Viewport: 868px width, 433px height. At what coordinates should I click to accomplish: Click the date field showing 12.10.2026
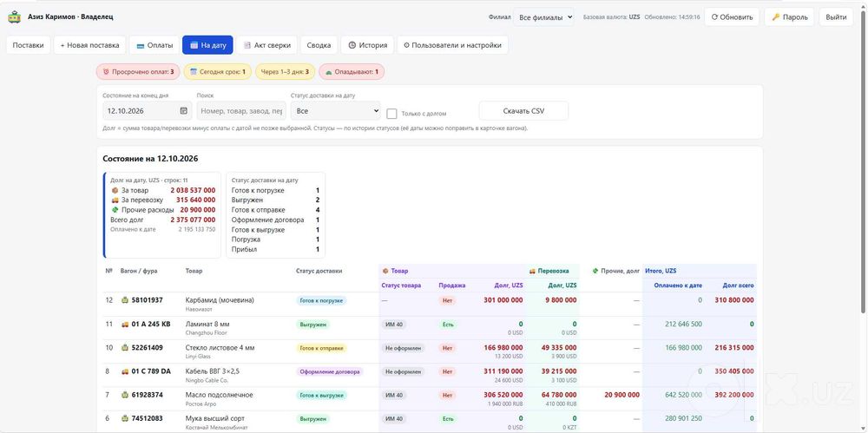click(x=148, y=111)
